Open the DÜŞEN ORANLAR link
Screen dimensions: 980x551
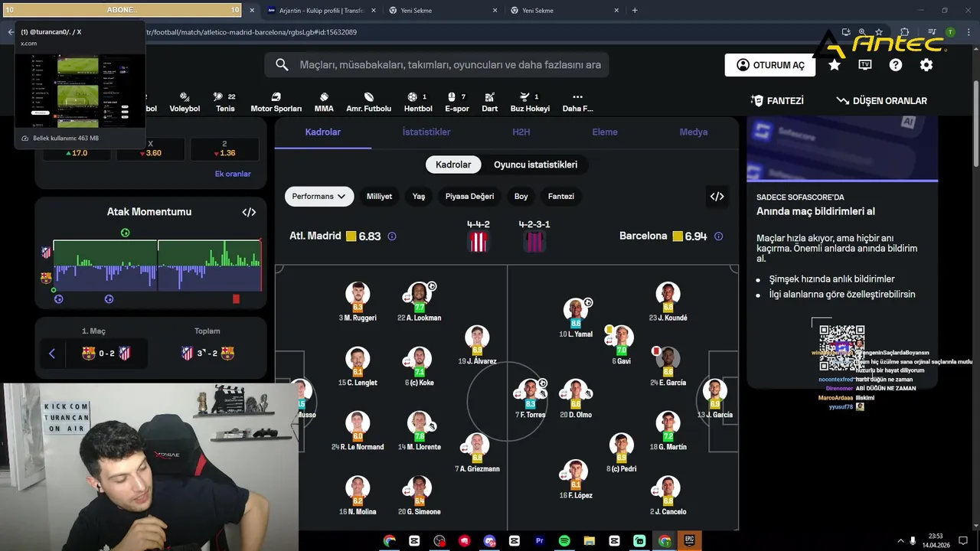pyautogui.click(x=881, y=101)
